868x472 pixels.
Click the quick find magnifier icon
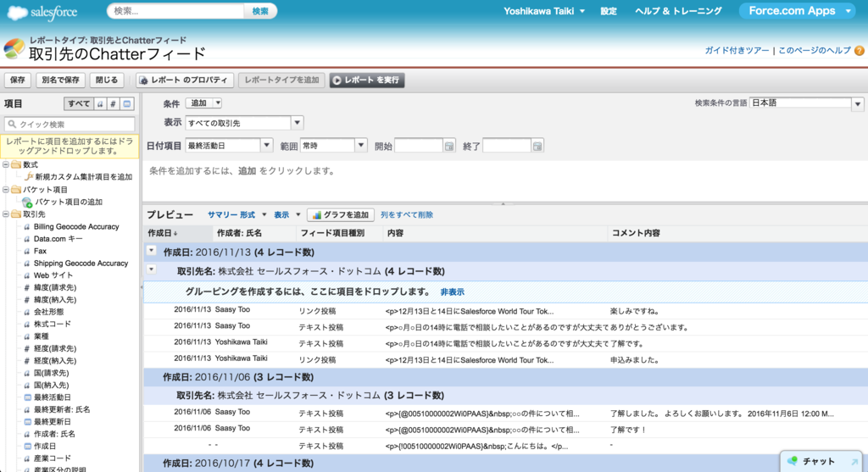pyautogui.click(x=12, y=125)
